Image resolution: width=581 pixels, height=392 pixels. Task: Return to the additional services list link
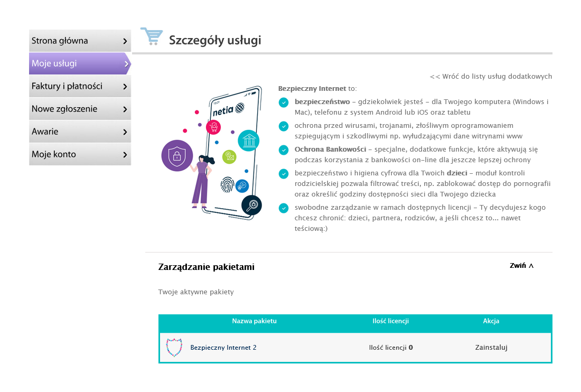[x=491, y=77]
